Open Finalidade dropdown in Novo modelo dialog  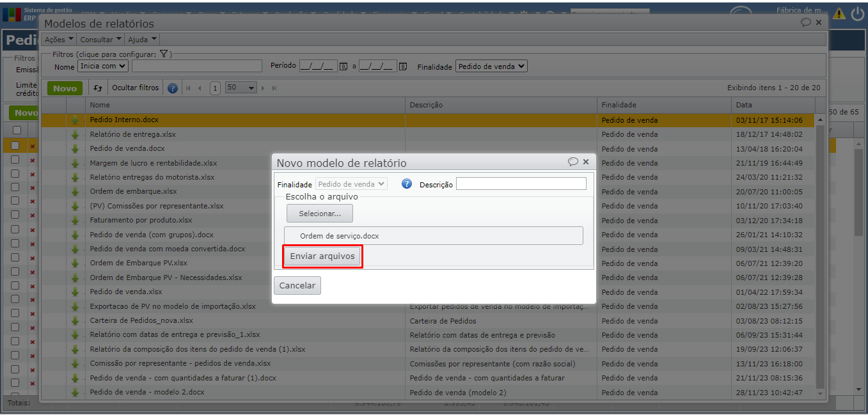click(x=351, y=184)
